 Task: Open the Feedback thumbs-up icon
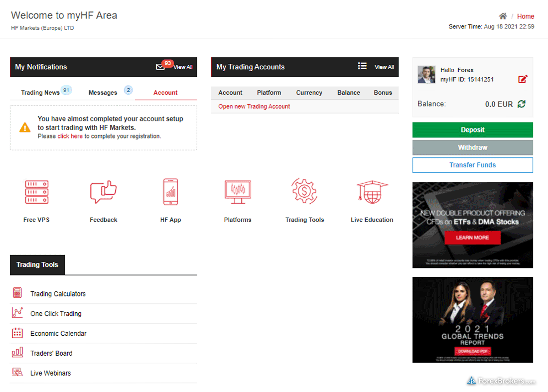[104, 192]
